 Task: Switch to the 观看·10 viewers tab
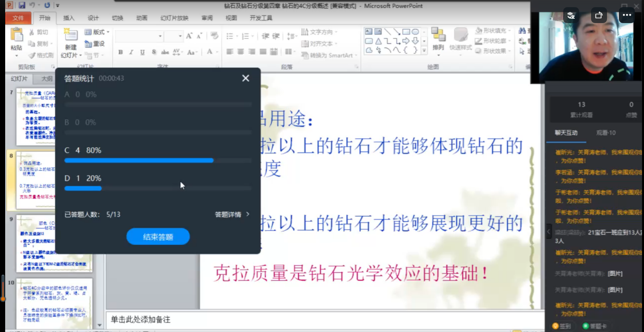click(x=605, y=133)
